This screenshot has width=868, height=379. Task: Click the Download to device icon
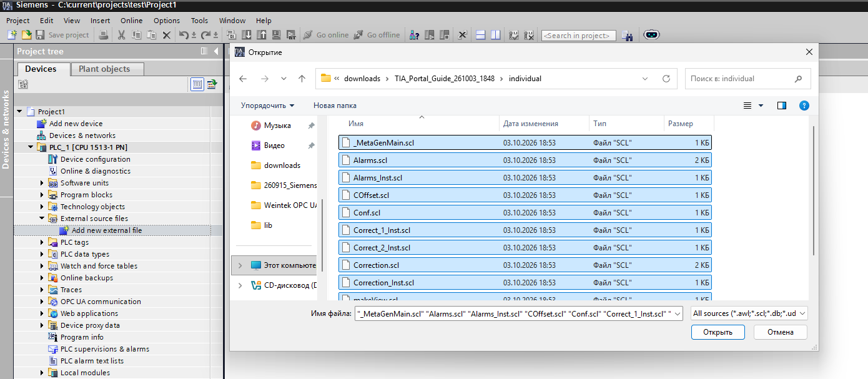click(246, 35)
